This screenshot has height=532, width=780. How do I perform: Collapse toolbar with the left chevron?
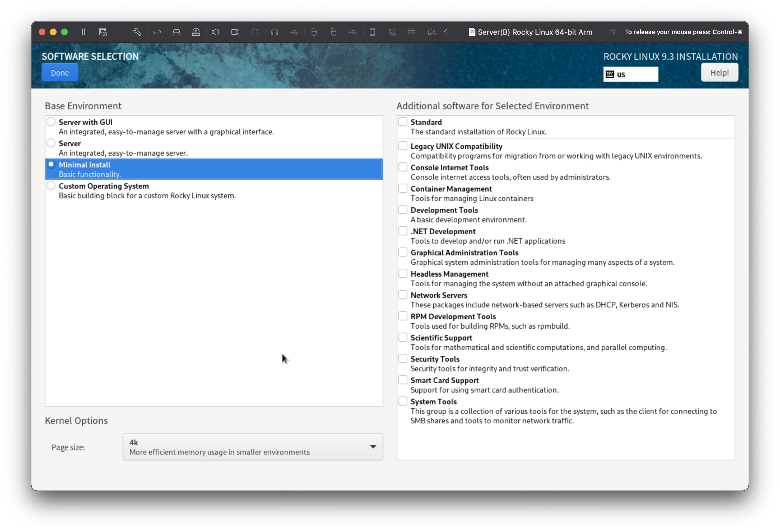pyautogui.click(x=446, y=32)
